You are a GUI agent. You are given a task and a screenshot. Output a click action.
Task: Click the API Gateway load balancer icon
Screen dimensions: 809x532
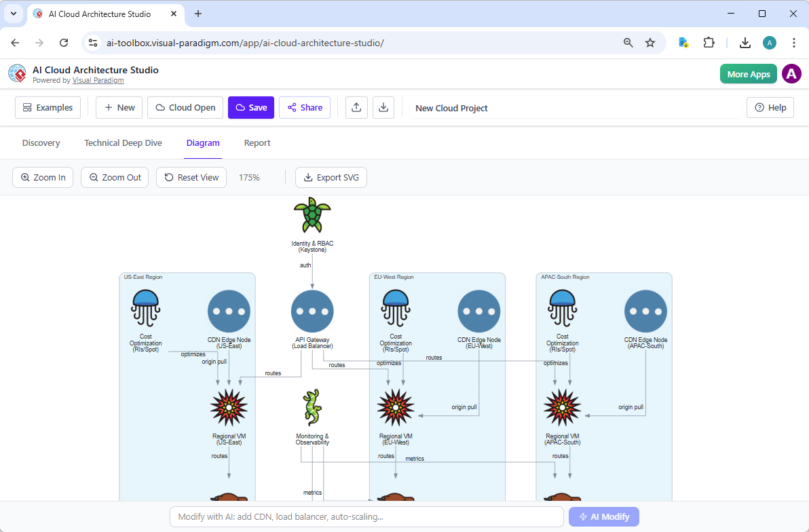tap(312, 310)
